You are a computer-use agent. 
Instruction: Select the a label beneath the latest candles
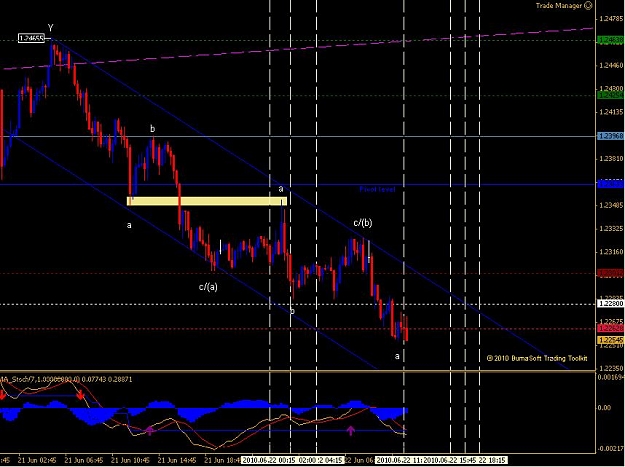(397, 356)
